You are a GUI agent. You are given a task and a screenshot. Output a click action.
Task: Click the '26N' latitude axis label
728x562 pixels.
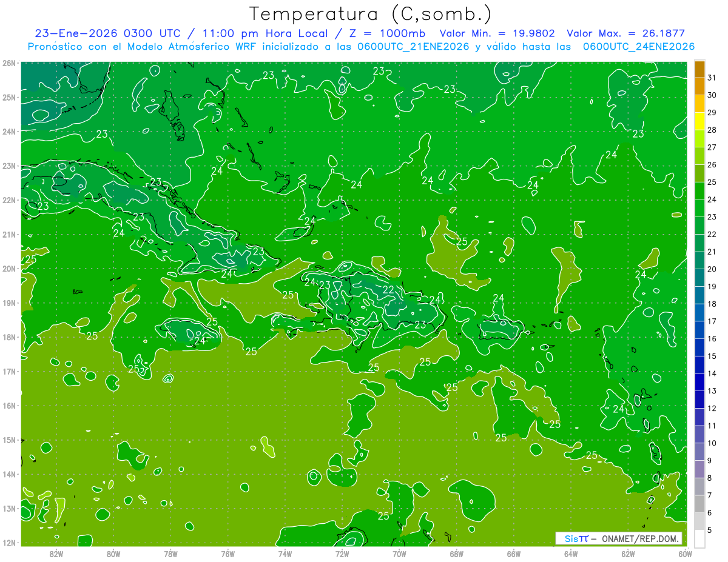tap(8, 63)
